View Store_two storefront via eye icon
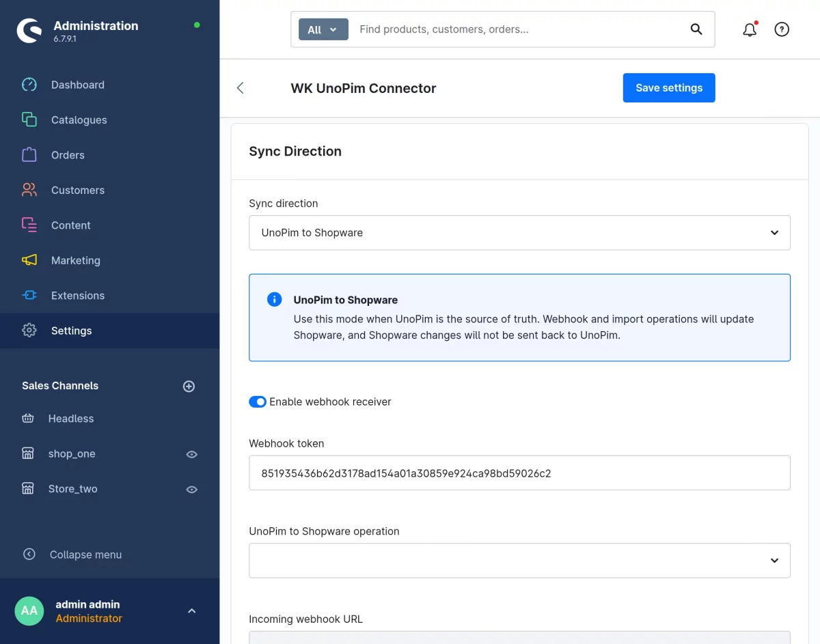 (x=192, y=489)
